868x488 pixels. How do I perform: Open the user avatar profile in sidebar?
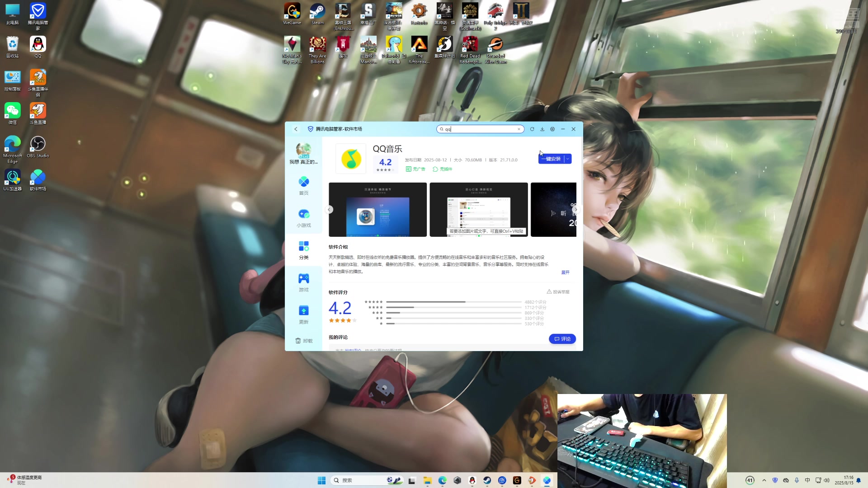[303, 150]
